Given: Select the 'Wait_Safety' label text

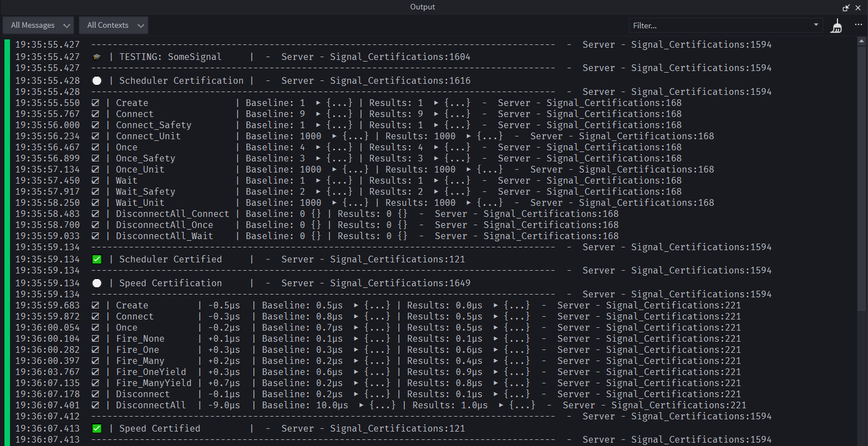Looking at the screenshot, I should coord(145,191).
